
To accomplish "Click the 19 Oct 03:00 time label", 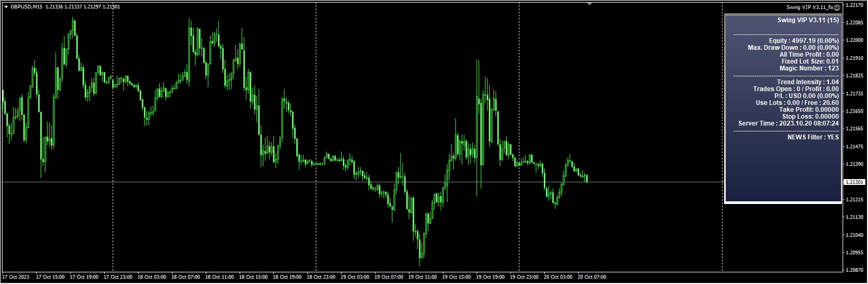I will point(355,277).
